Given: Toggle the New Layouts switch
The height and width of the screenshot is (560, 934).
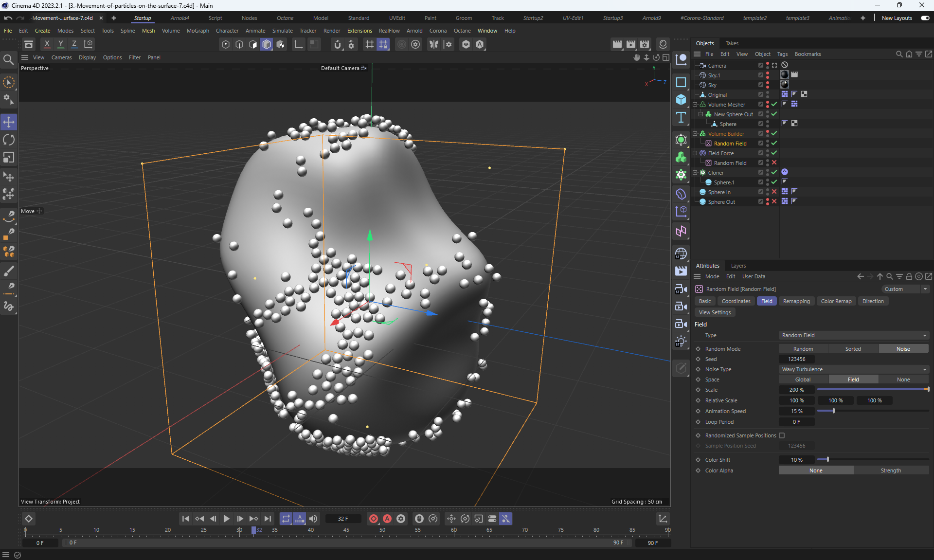Looking at the screenshot, I should 925,18.
